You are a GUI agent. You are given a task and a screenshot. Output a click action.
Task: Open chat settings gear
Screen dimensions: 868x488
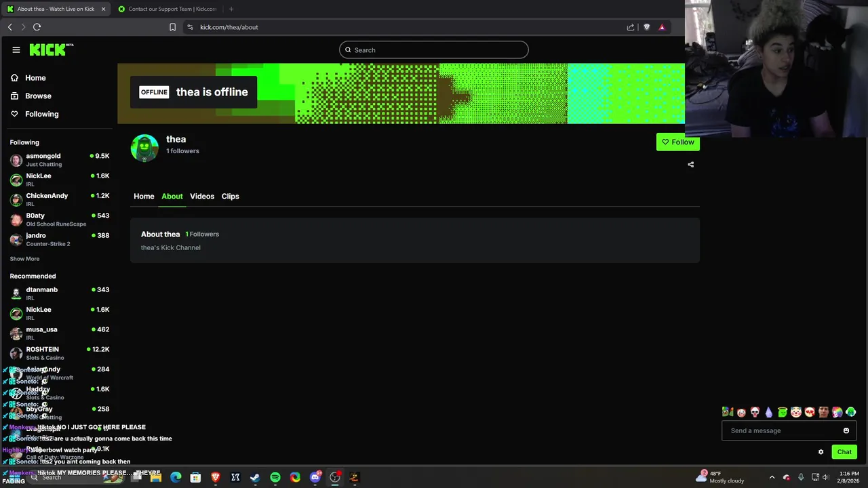pos(821,452)
